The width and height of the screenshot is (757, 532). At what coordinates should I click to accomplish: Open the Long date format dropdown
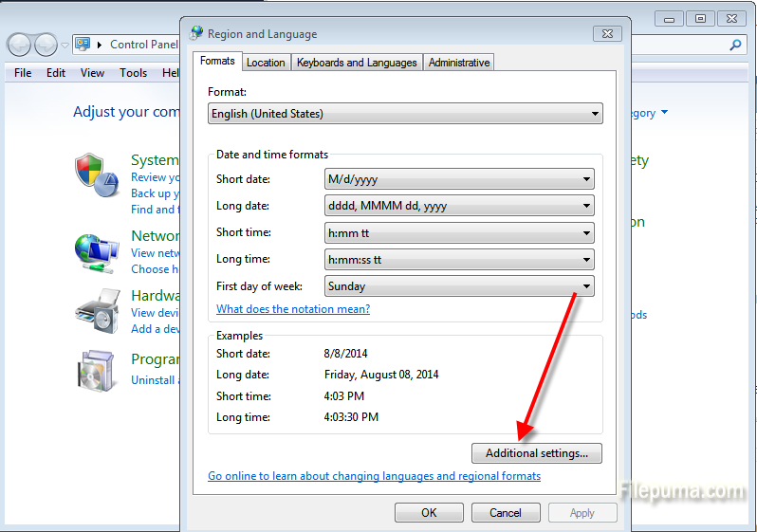(x=459, y=206)
